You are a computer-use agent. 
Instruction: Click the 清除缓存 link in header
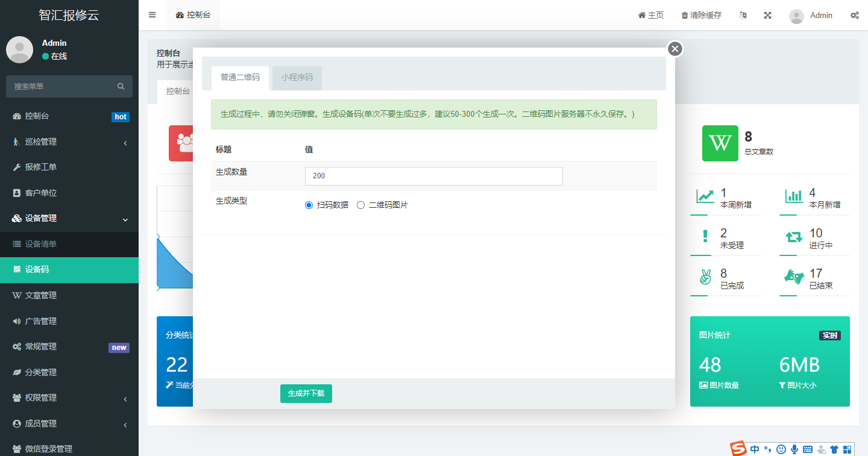click(x=701, y=15)
